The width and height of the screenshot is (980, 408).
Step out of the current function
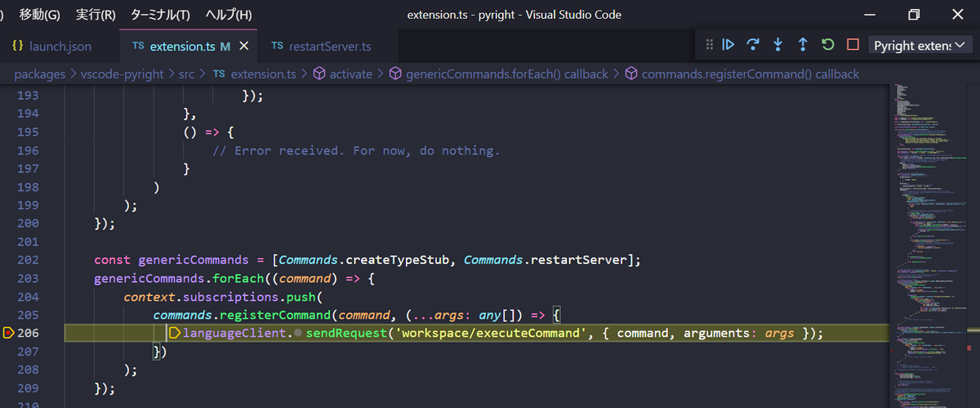tap(803, 45)
